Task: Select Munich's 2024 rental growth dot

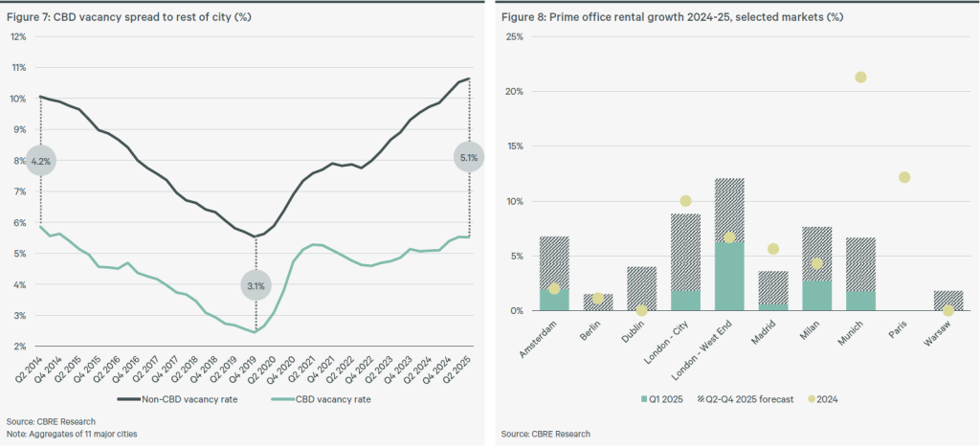Action: pyautogui.click(x=861, y=78)
